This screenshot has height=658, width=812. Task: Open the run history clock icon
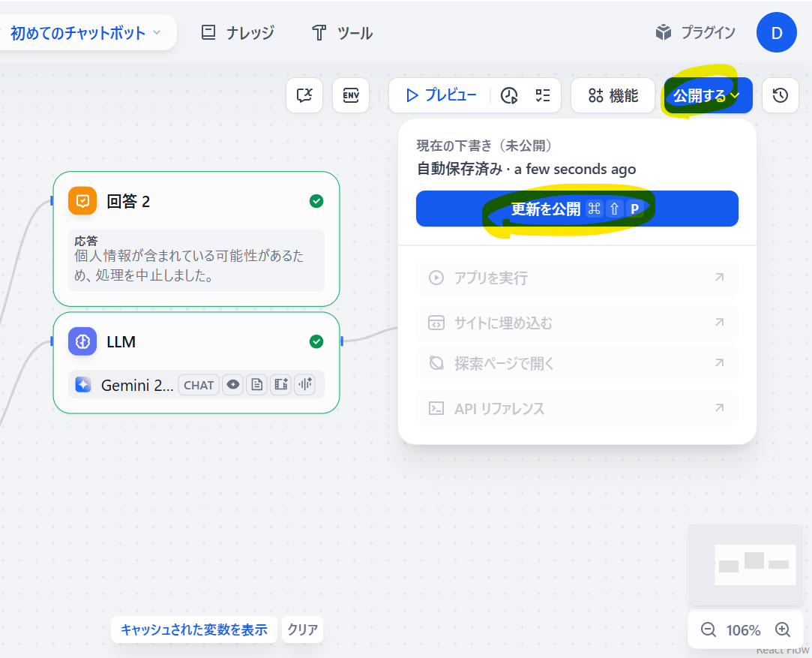pyautogui.click(x=509, y=95)
